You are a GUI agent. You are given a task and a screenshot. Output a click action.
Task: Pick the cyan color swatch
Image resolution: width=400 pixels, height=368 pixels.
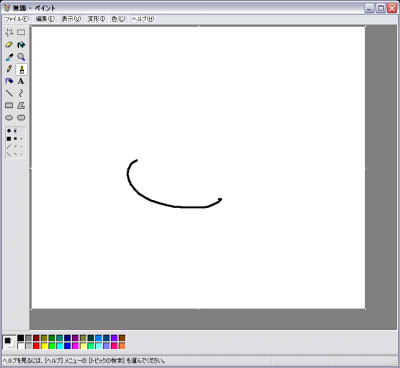point(60,346)
